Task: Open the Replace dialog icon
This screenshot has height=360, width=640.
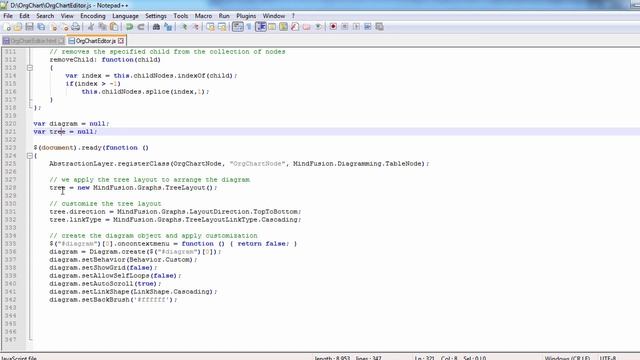Action: [168, 27]
